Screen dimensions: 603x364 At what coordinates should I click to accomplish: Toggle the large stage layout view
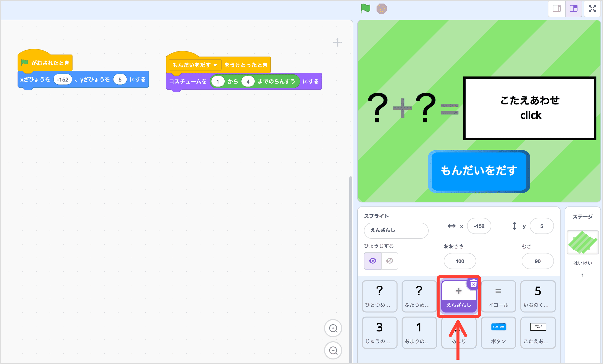pos(573,8)
